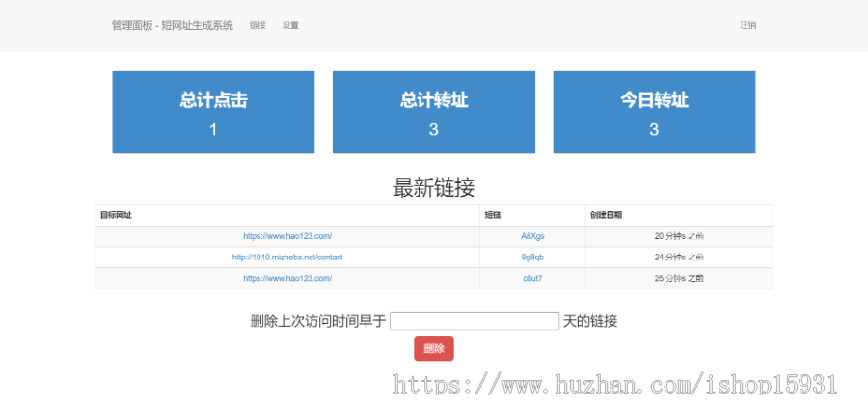Open the hao123 link in the A8Xgs row
The image size is (868, 408).
[287, 236]
